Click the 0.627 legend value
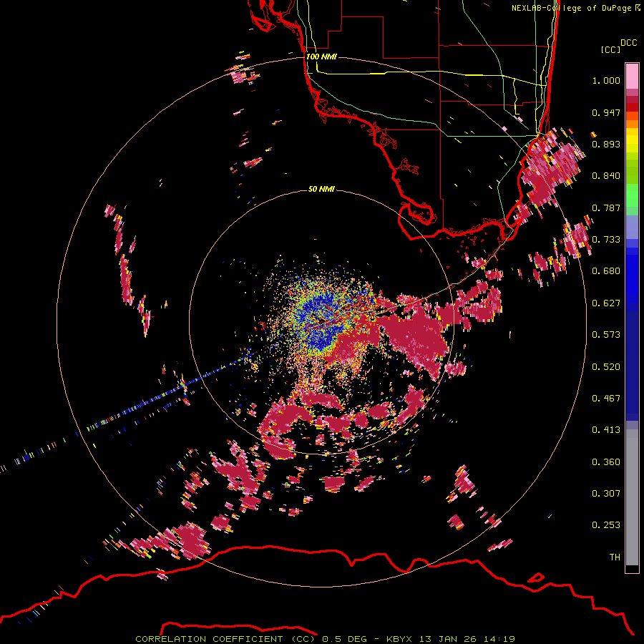The image size is (644, 644). click(x=606, y=303)
